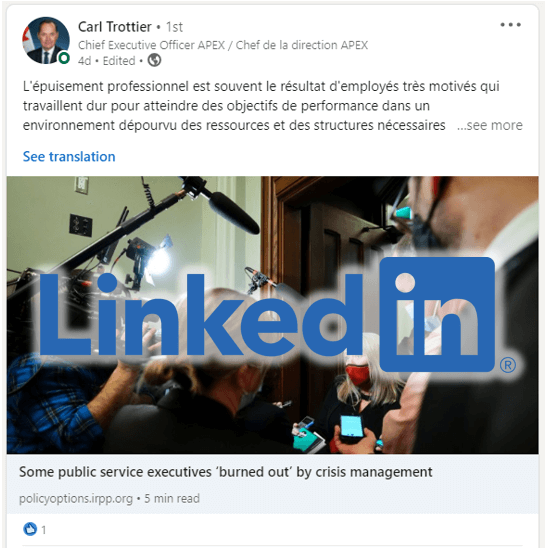The height and width of the screenshot is (552, 546).
Task: Click the globe public visibility icon
Action: [x=154, y=60]
